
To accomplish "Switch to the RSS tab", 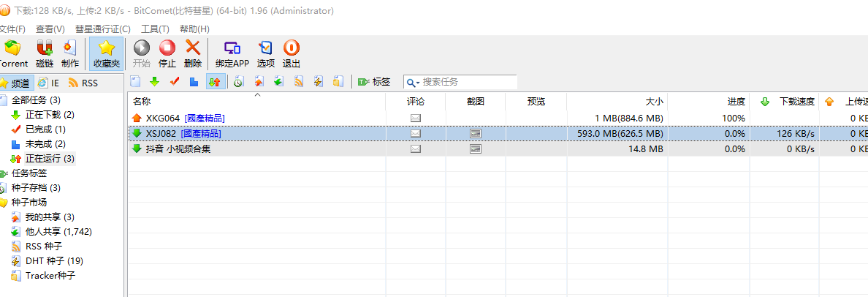I will pos(83,83).
